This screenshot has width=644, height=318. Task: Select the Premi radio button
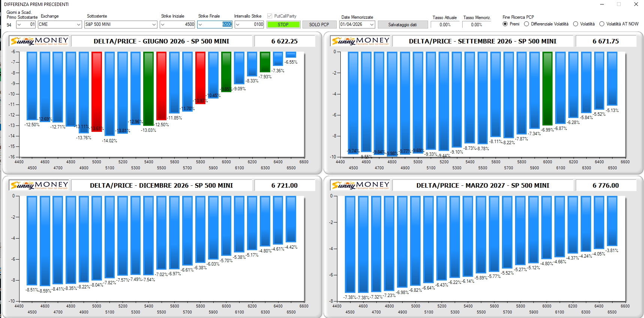point(505,24)
